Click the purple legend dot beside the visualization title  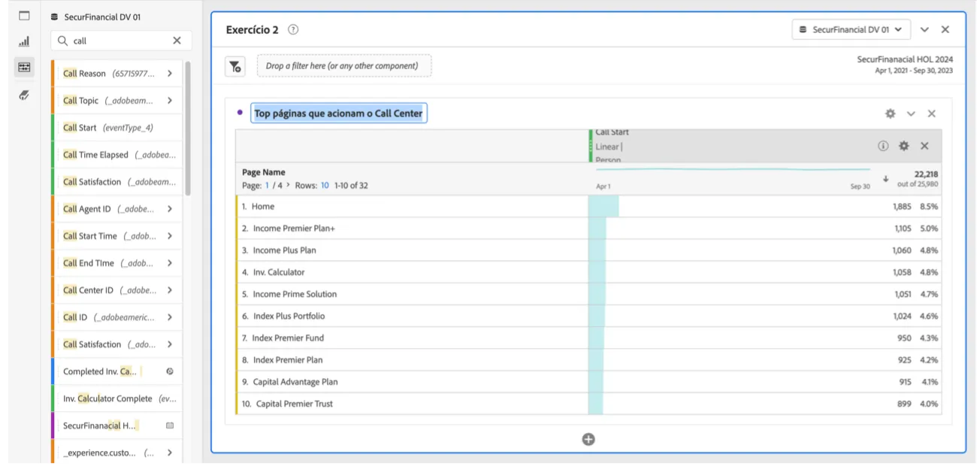[240, 113]
